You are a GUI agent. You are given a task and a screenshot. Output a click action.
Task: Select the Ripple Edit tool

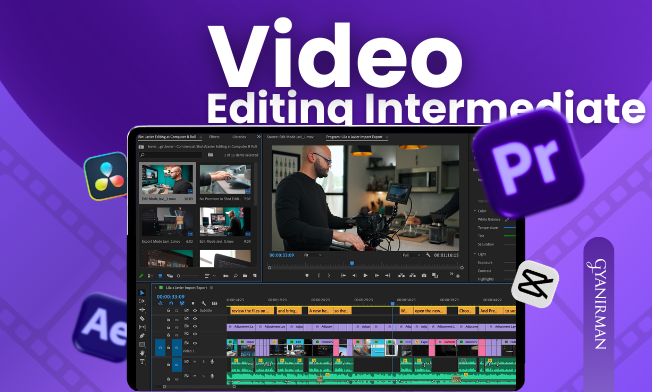coord(142,310)
